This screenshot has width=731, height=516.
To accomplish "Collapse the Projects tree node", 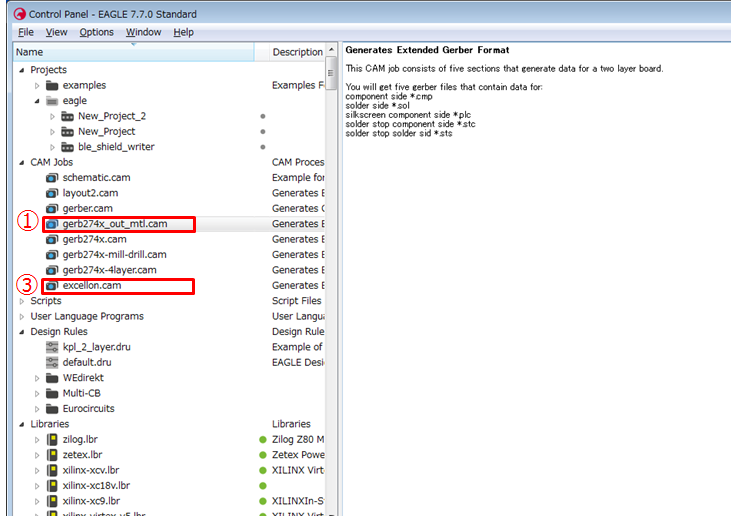I will pos(21,70).
